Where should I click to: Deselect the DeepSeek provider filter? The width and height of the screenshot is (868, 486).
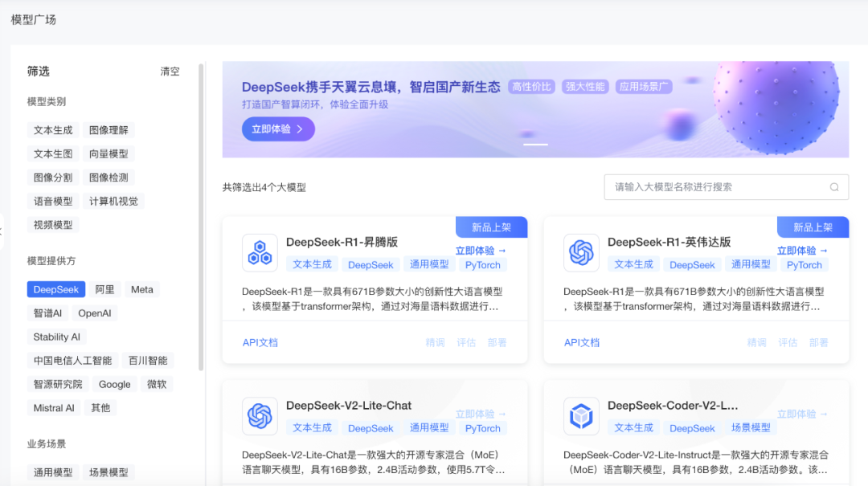pos(56,289)
